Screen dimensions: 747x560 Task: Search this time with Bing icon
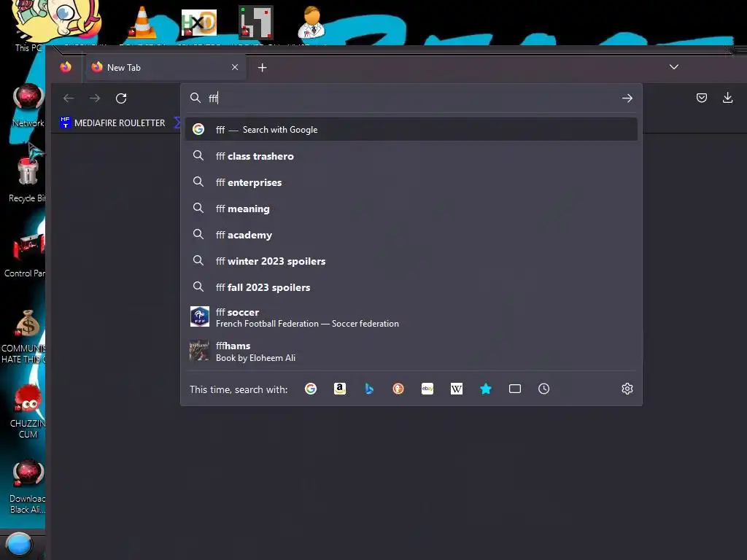pyautogui.click(x=369, y=389)
